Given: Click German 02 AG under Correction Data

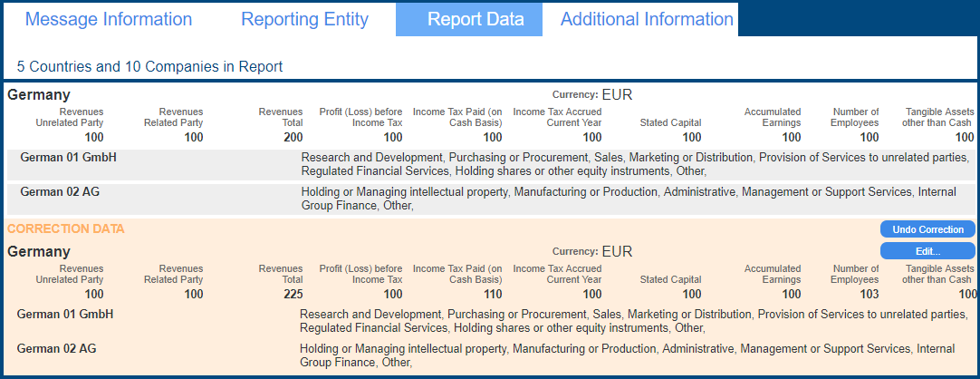Looking at the screenshot, I should pyautogui.click(x=57, y=349).
